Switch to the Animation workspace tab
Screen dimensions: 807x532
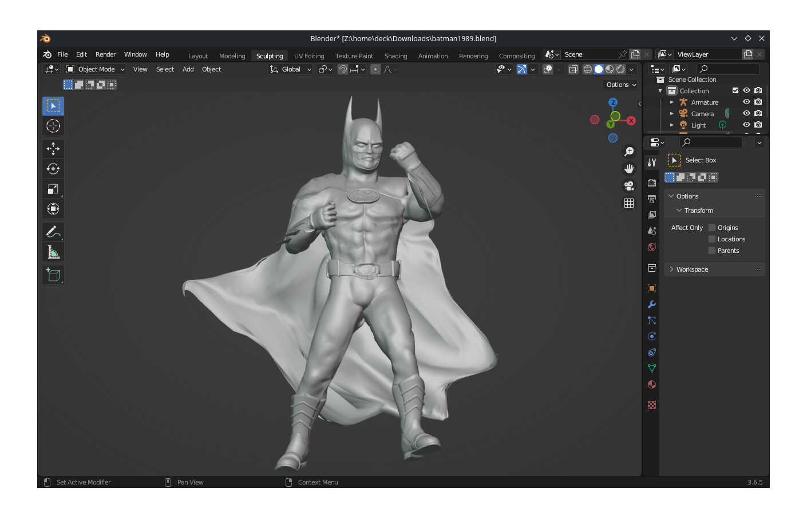point(433,56)
